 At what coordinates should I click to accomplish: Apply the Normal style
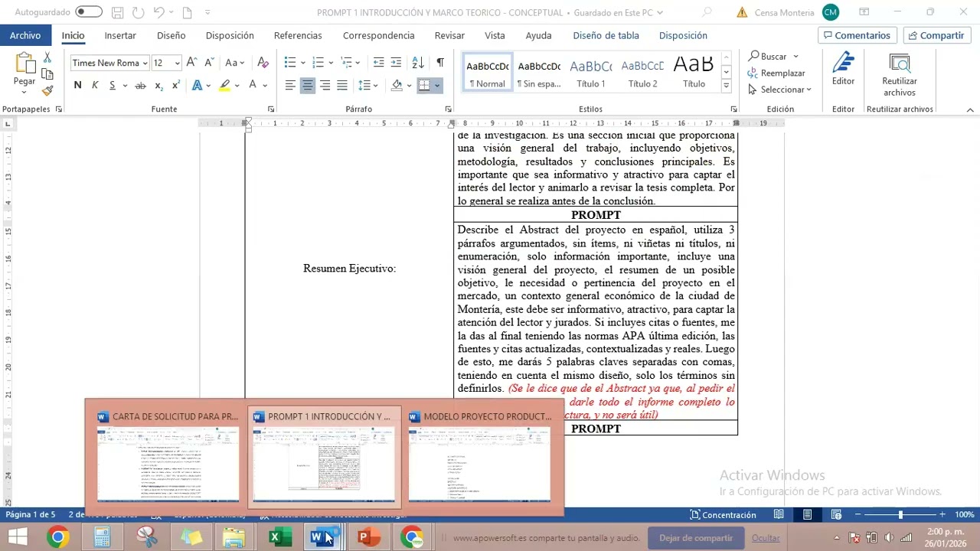488,73
